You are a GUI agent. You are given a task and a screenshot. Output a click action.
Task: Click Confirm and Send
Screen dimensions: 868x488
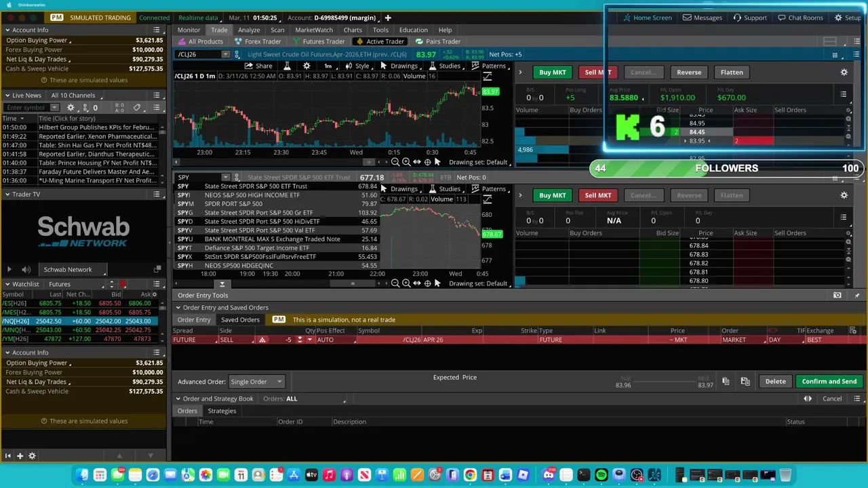coord(829,382)
